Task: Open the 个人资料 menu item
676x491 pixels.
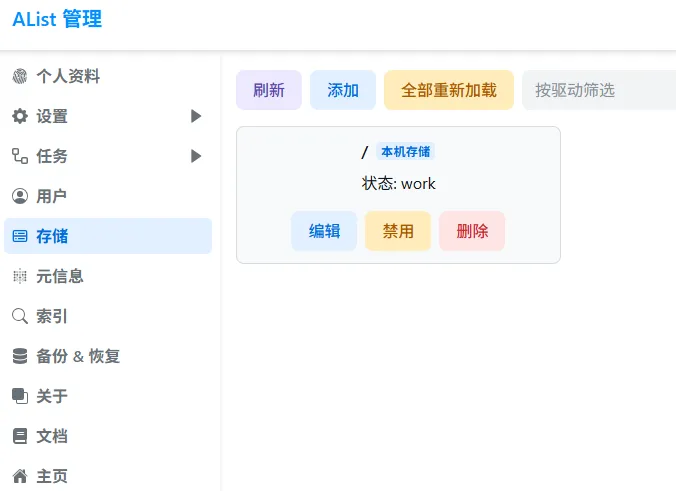Action: point(68,76)
